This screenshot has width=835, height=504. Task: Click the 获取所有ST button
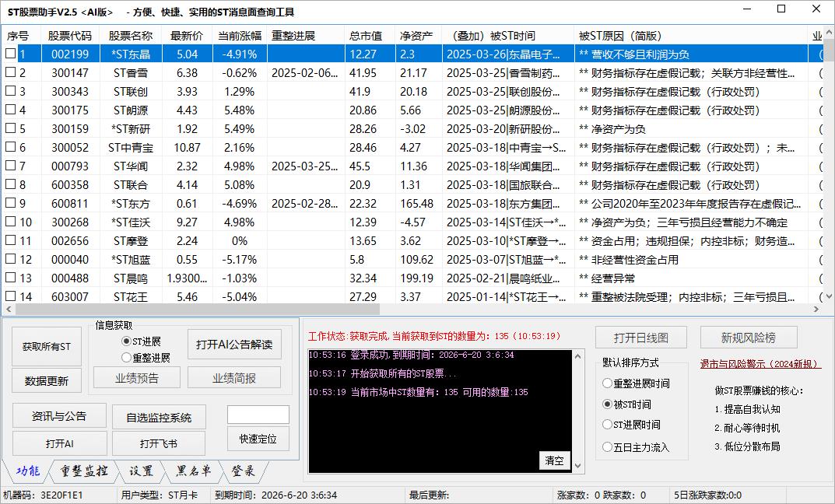47,346
